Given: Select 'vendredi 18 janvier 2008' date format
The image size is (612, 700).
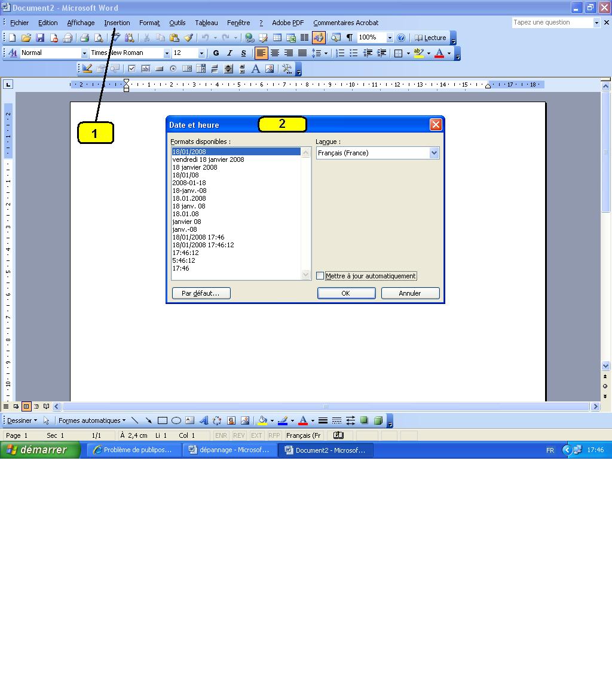Looking at the screenshot, I should tap(208, 159).
